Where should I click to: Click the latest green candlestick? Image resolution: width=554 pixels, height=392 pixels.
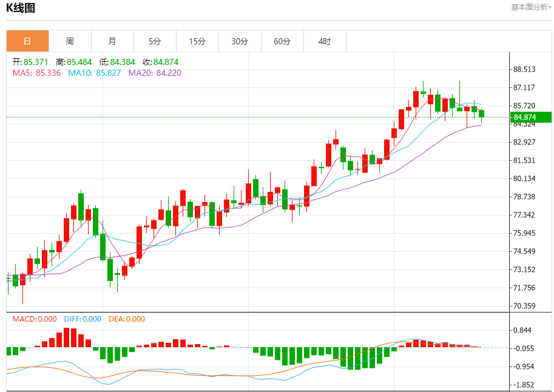point(482,114)
